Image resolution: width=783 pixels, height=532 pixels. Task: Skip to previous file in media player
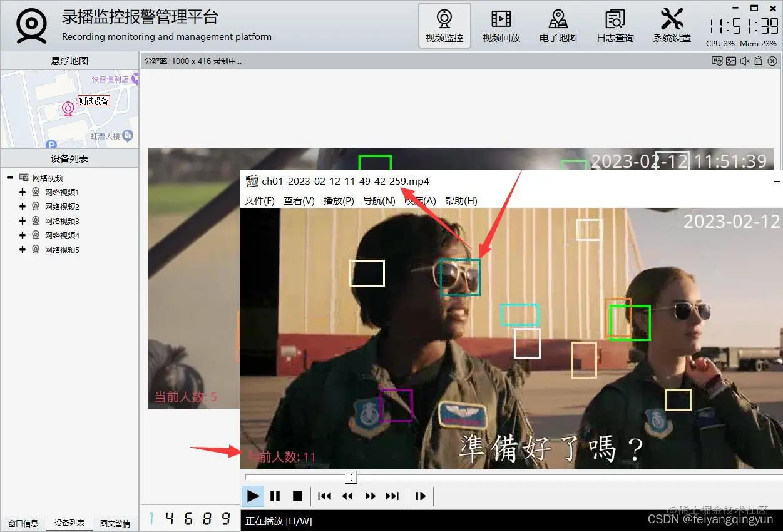pos(324,496)
